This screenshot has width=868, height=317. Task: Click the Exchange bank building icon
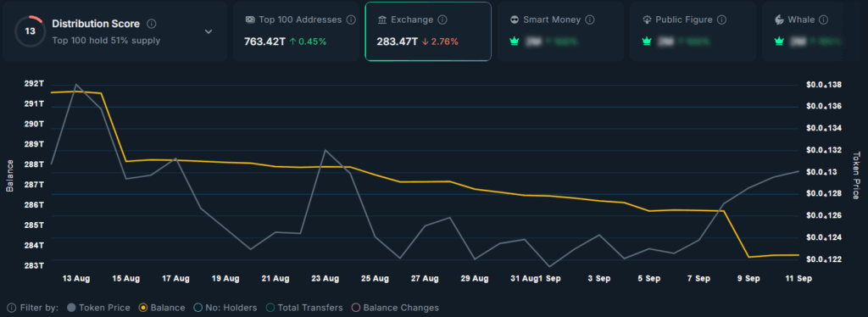click(x=382, y=19)
